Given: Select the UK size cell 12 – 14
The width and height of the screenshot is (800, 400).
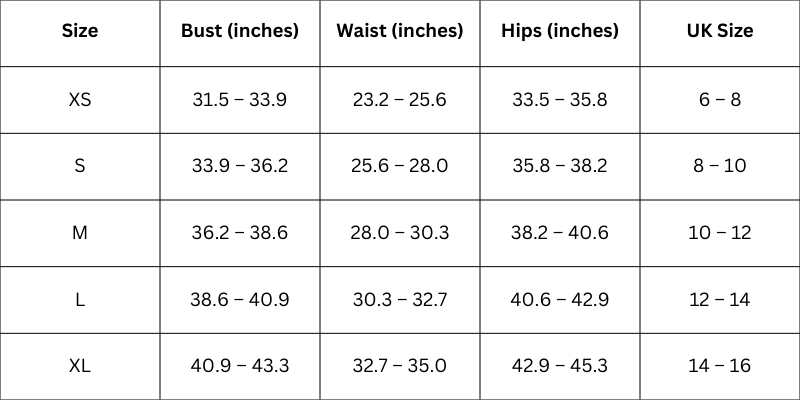Looking at the screenshot, I should (720, 299).
